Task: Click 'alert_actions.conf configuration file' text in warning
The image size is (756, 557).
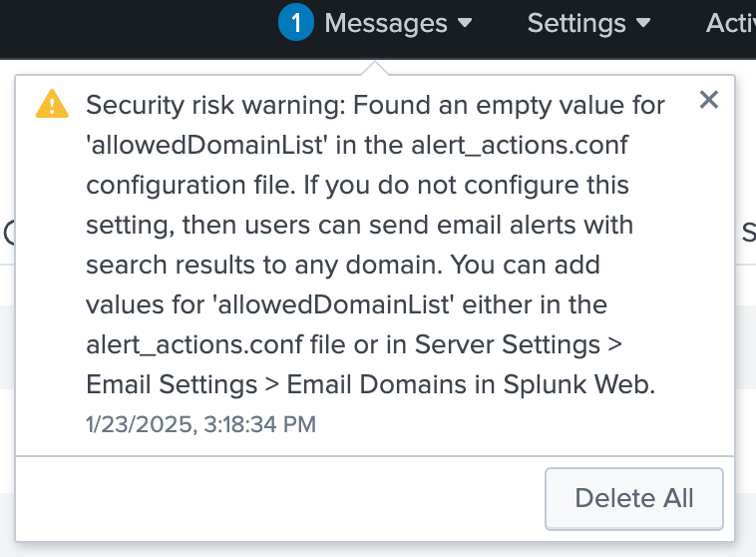Action: (x=357, y=165)
